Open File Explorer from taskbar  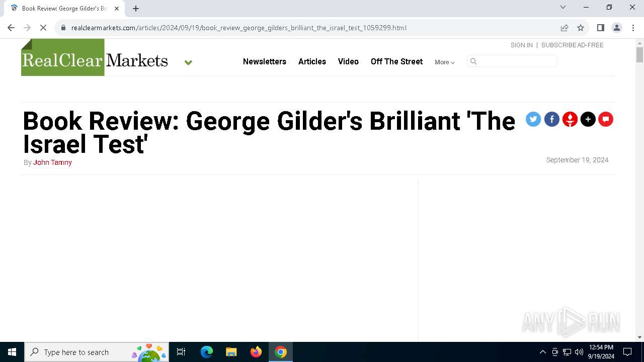tap(231, 352)
